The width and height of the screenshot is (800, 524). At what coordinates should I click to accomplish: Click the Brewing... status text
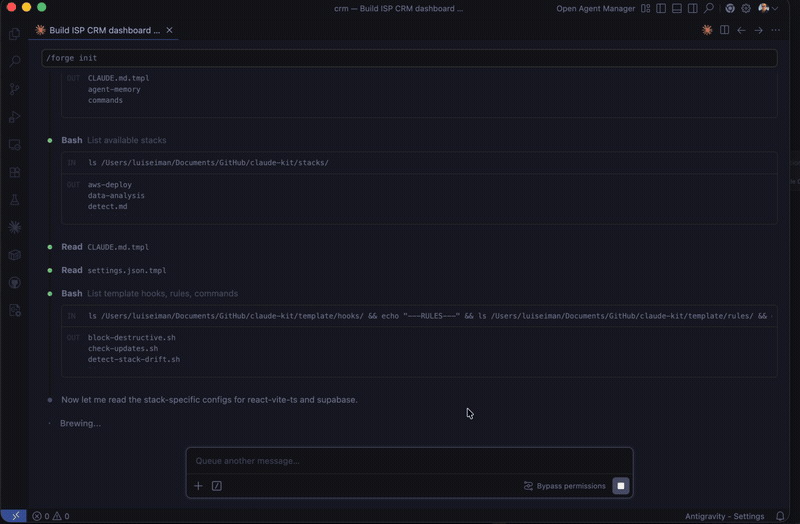81,423
